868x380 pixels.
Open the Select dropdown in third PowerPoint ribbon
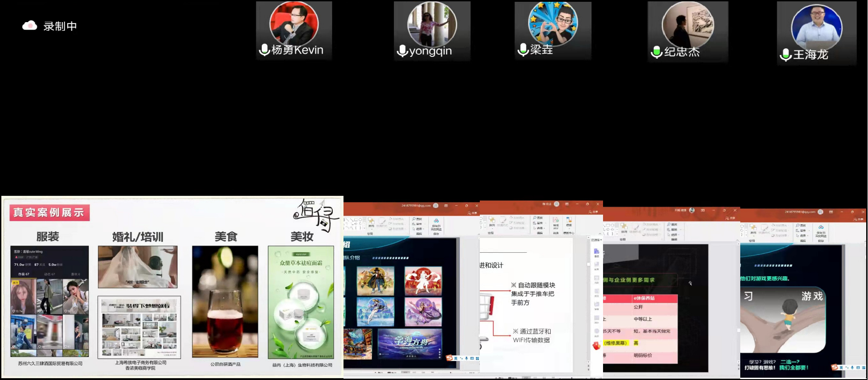coord(674,235)
